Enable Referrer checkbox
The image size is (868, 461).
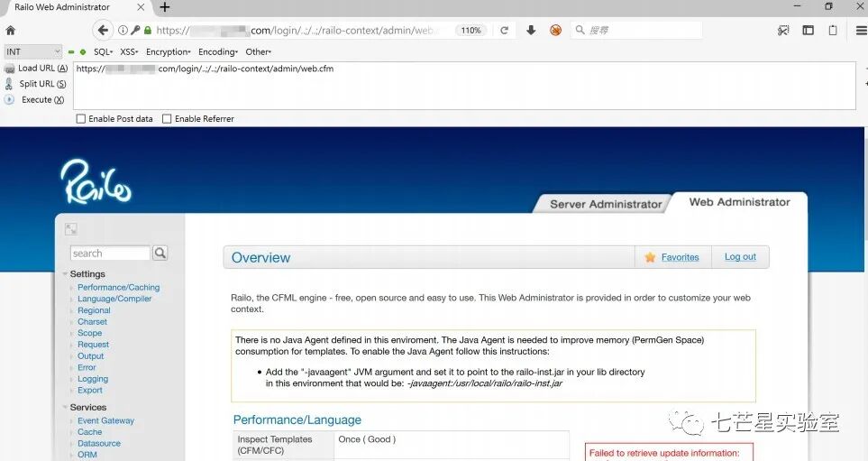tap(167, 118)
